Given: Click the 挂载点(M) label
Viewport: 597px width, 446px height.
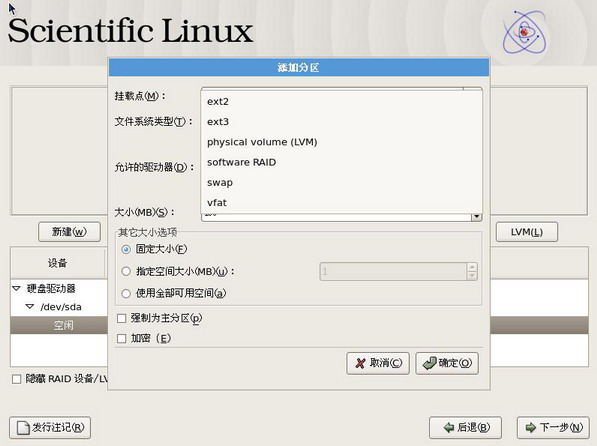Looking at the screenshot, I should pos(140,96).
